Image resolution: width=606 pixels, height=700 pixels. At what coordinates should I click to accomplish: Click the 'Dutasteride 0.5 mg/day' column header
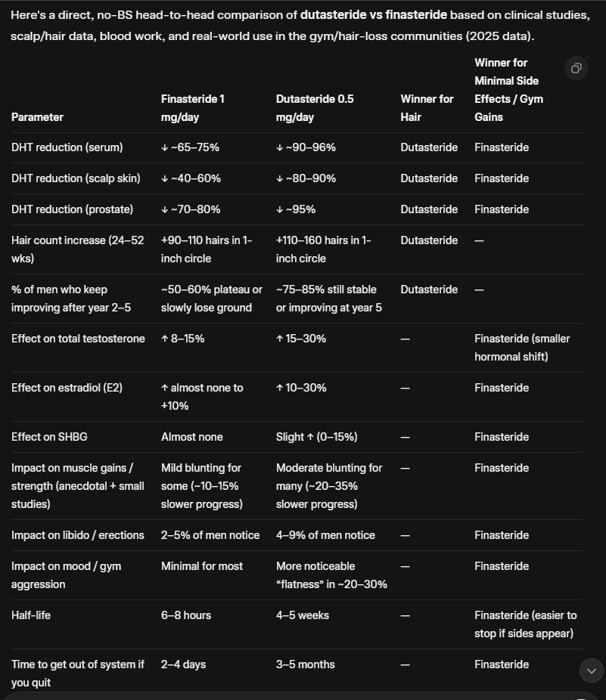[x=315, y=108]
